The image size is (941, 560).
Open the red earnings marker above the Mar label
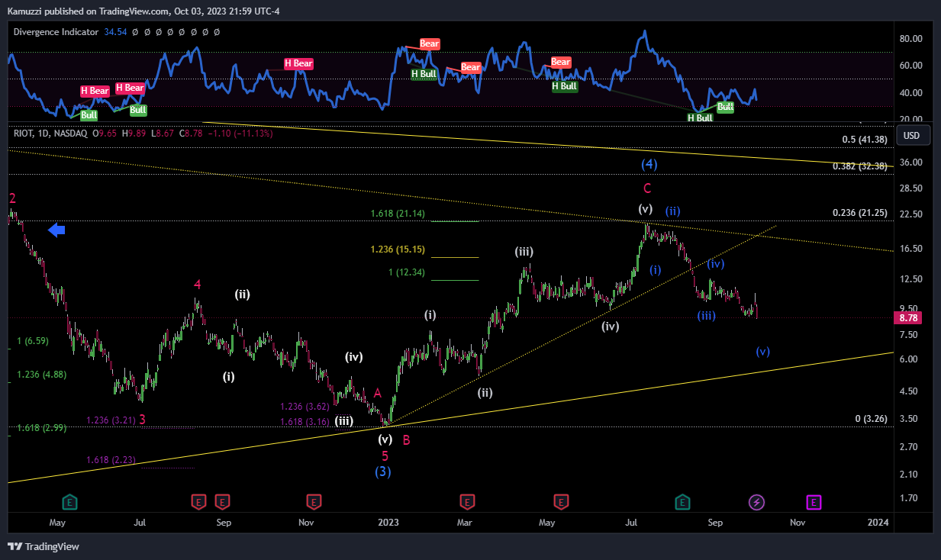tap(467, 502)
